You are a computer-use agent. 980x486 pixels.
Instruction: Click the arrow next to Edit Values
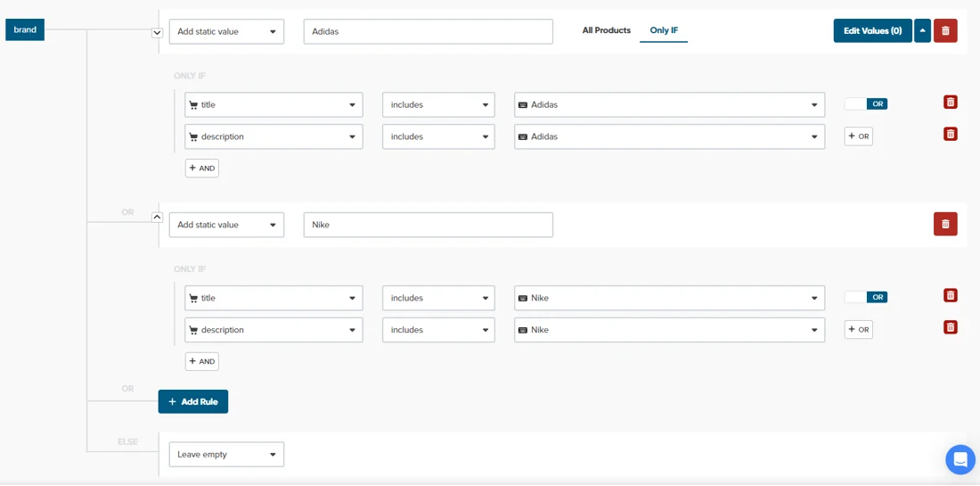pos(922,31)
